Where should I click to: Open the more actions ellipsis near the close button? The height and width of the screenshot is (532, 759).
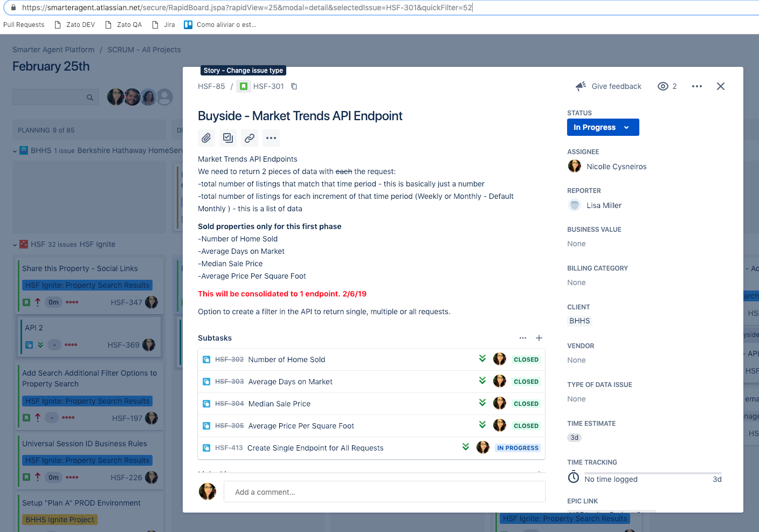coord(696,86)
